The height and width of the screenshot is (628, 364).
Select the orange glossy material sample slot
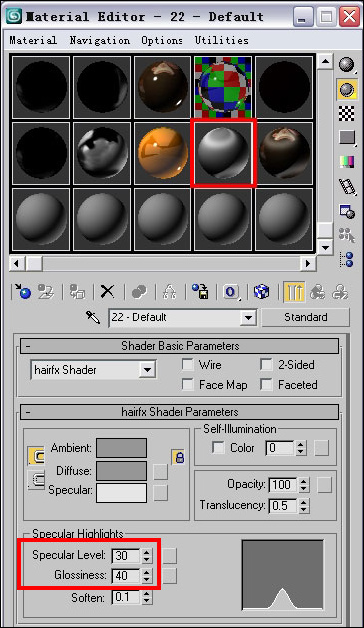[x=163, y=154]
